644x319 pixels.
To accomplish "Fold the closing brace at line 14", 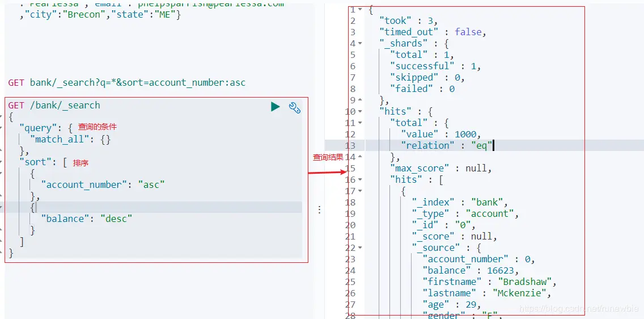I will coord(360,157).
